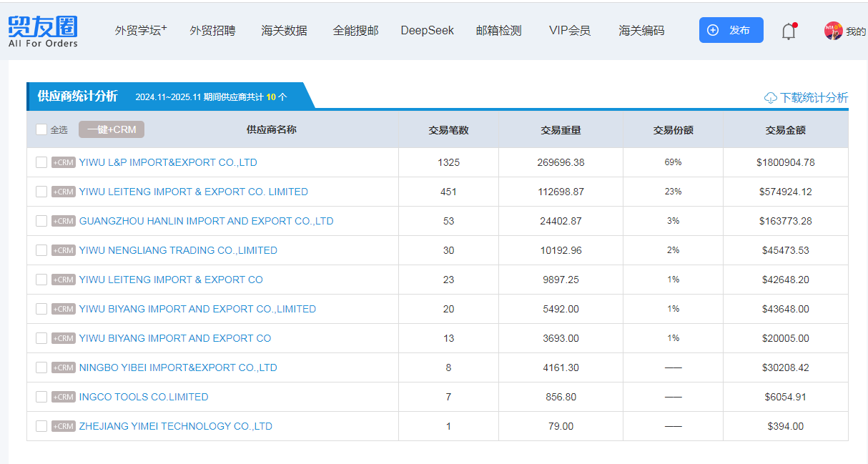Click +CRM tag for ZHEJIANG YIMEI
Image resolution: width=868 pixels, height=464 pixels.
tap(64, 426)
